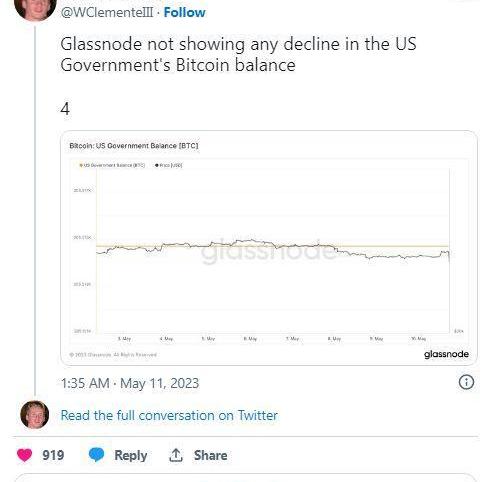Click the tweet text about Glassnode
Screen dimensions: 489x482
(x=238, y=54)
